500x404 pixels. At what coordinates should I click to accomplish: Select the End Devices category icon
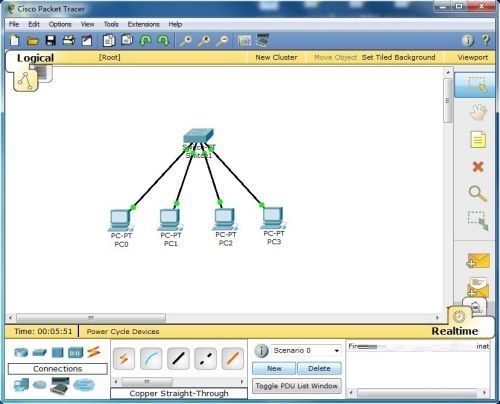pyautogui.click(x=21, y=385)
